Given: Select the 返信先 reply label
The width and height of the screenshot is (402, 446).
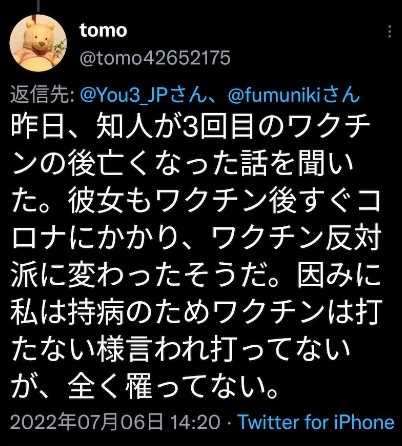Looking at the screenshot, I should click(x=43, y=95).
